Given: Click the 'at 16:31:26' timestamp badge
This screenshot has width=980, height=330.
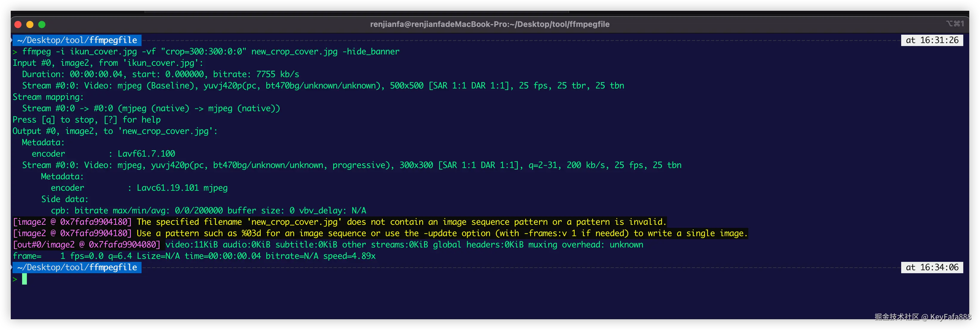Looking at the screenshot, I should [932, 40].
